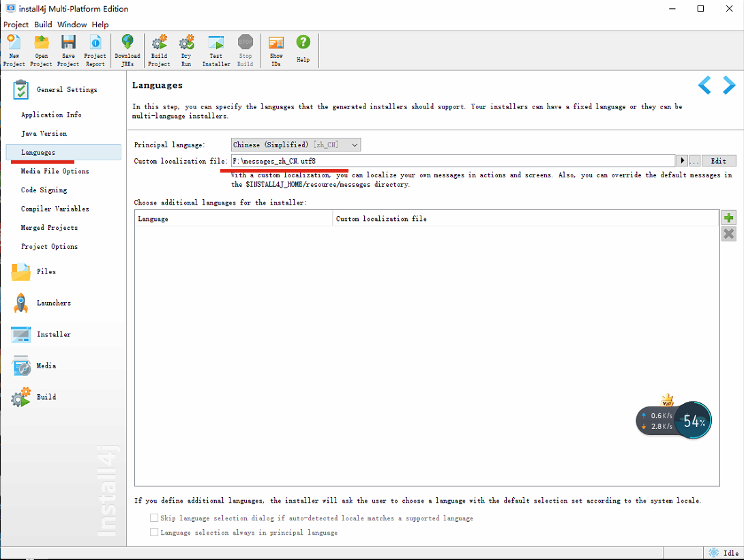Go to previous step with left arrow

(704, 85)
